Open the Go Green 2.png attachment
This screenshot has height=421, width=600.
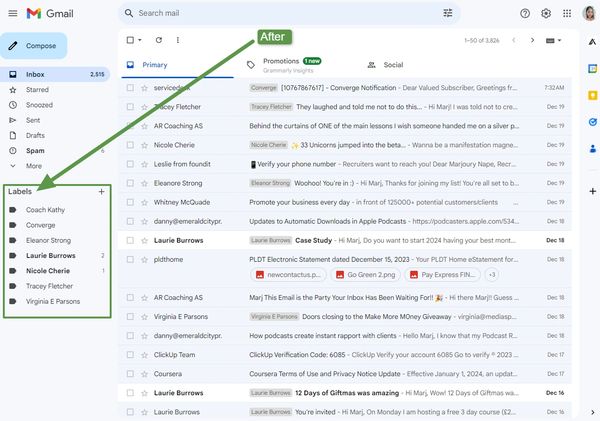[365, 275]
